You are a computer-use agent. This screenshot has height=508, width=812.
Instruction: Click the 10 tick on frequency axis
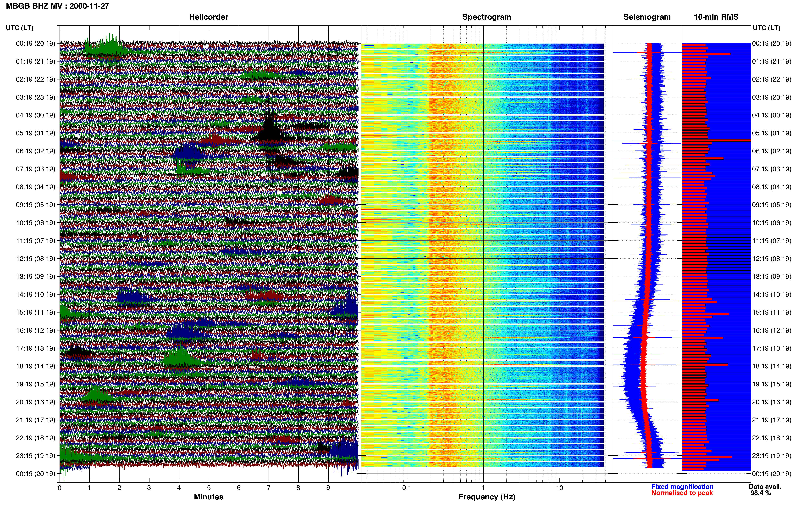click(x=559, y=488)
